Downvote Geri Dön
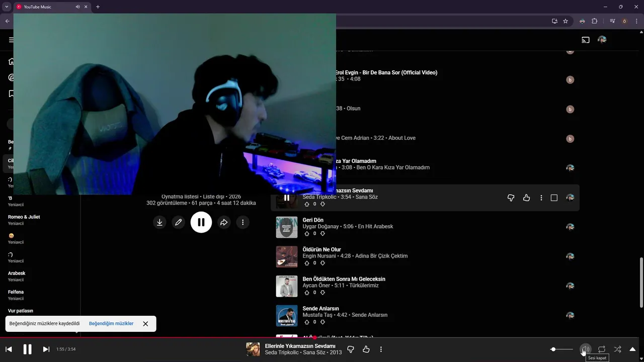Image resolution: width=644 pixels, height=362 pixels. coord(323,234)
